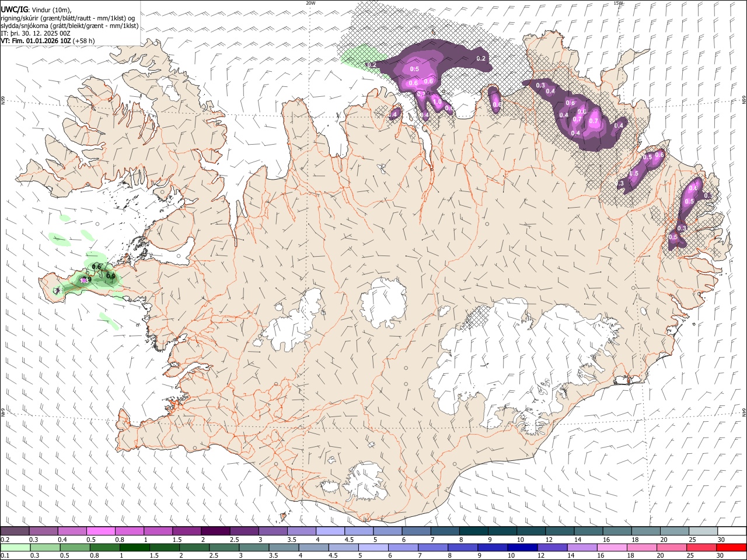
Task: Click the 20W longitude label
Action: pyautogui.click(x=310, y=3)
